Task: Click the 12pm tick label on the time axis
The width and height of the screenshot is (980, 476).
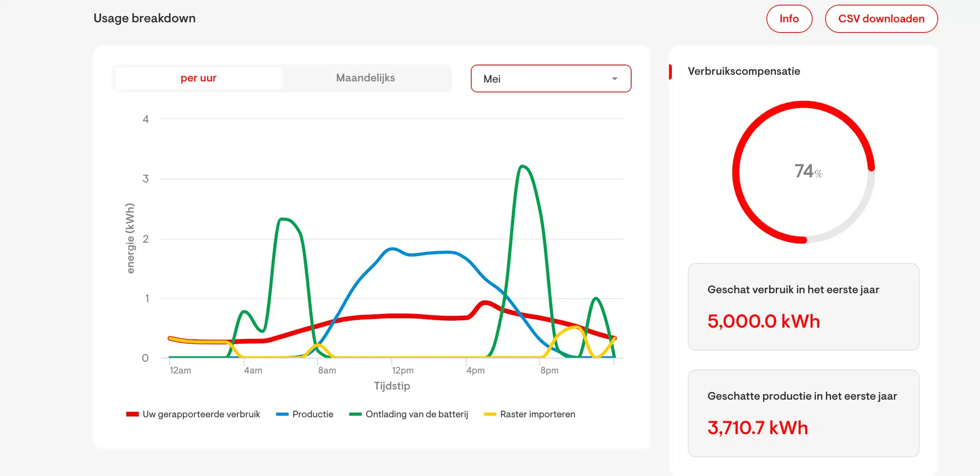Action: click(402, 370)
